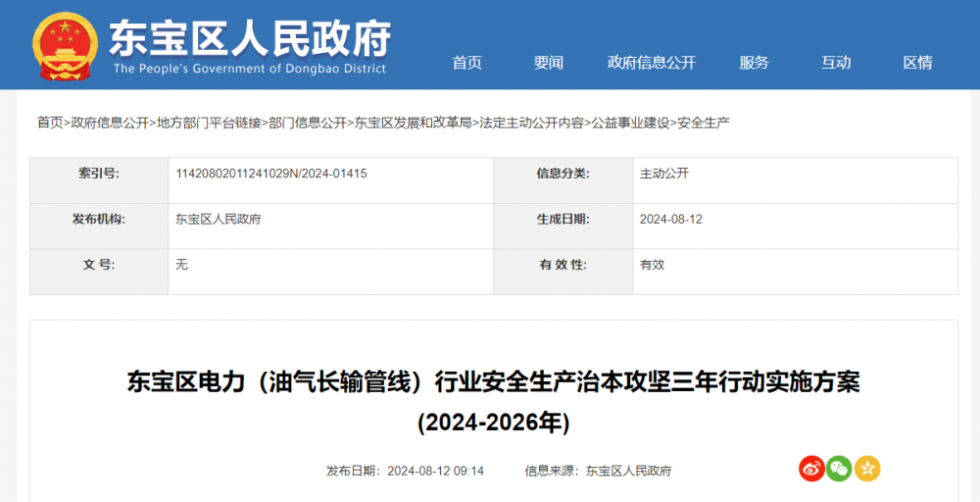Image resolution: width=980 pixels, height=502 pixels.
Task: Open 法定主动公开内容 breadcrumb link
Action: point(532,124)
